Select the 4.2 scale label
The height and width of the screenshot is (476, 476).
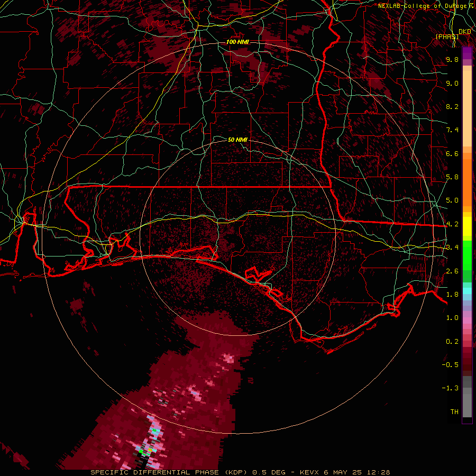pyautogui.click(x=452, y=224)
